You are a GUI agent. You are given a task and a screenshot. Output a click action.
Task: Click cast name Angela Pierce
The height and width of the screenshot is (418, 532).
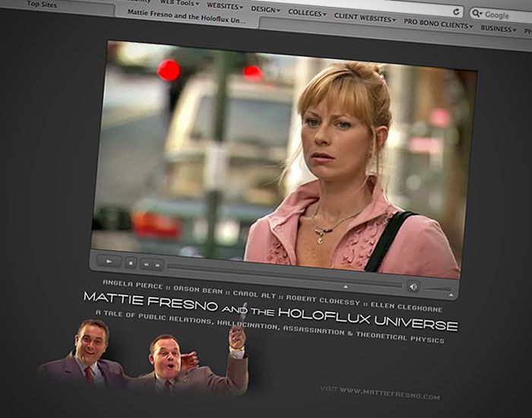[x=133, y=284]
